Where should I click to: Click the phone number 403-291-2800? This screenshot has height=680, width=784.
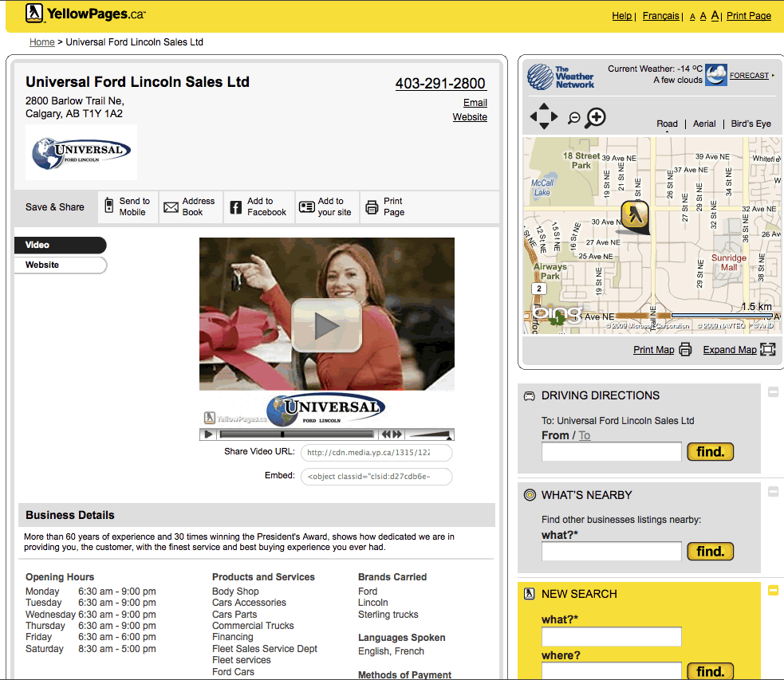pyautogui.click(x=440, y=84)
